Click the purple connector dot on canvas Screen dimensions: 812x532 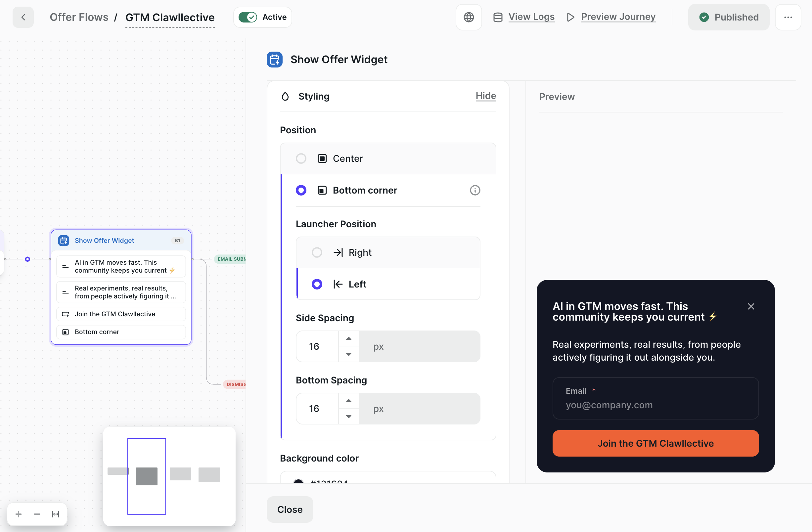[27, 259]
